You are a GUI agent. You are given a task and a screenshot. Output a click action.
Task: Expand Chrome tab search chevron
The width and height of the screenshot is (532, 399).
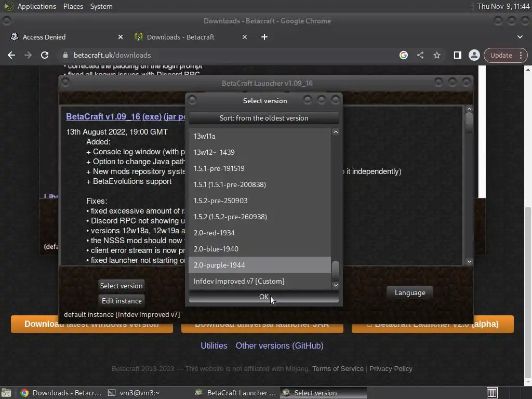click(x=520, y=37)
